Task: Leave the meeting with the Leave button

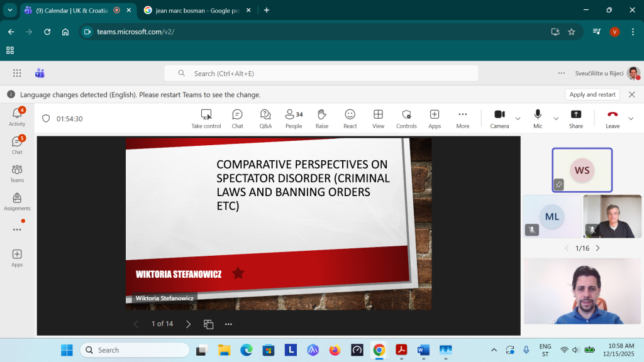Action: tap(612, 118)
